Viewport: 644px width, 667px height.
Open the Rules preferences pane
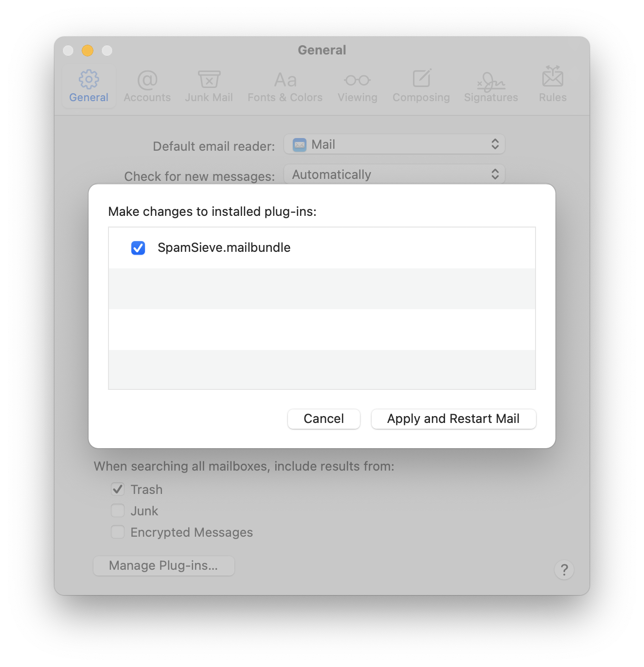552,86
